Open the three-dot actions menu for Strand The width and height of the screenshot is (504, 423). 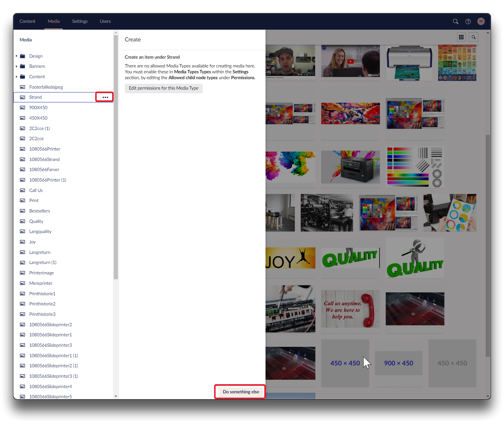coord(105,97)
